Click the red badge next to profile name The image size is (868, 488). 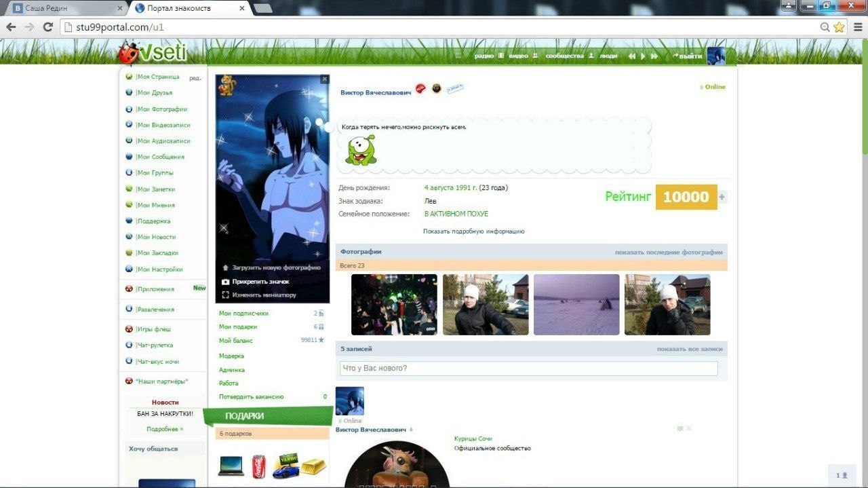pyautogui.click(x=420, y=88)
